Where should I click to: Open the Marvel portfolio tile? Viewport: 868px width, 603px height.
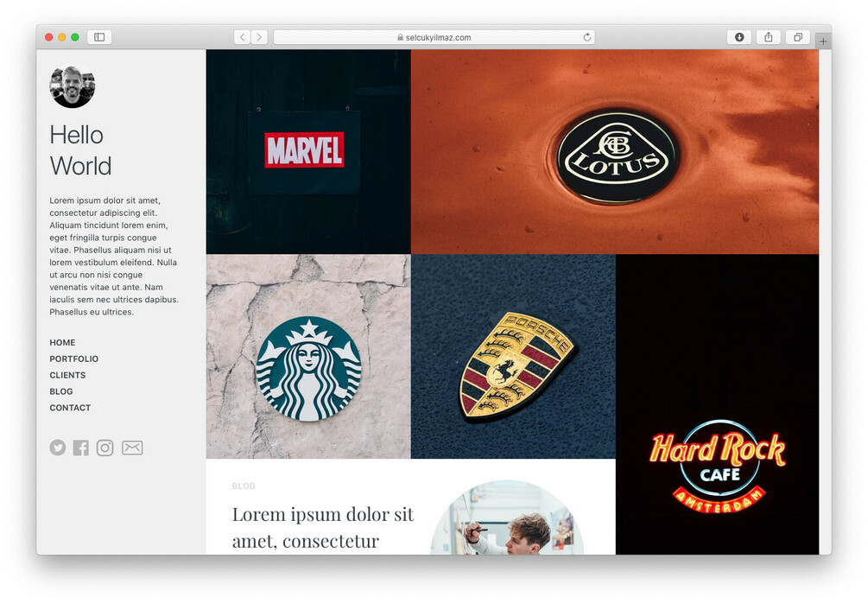click(308, 152)
